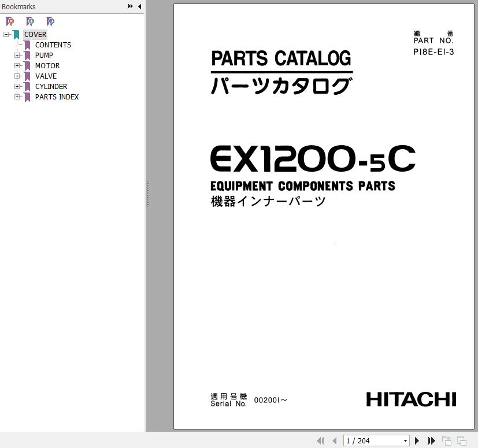Click the part number P18E-E1-3

tap(433, 52)
